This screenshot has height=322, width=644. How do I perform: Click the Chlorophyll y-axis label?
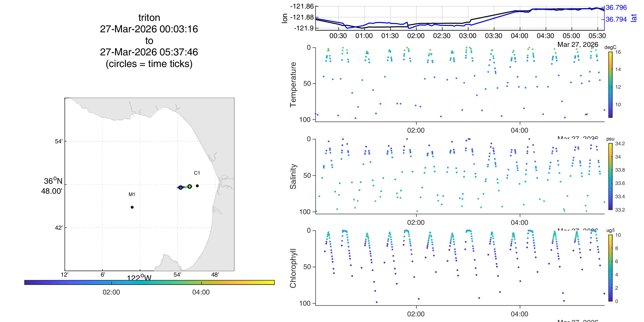(x=293, y=268)
